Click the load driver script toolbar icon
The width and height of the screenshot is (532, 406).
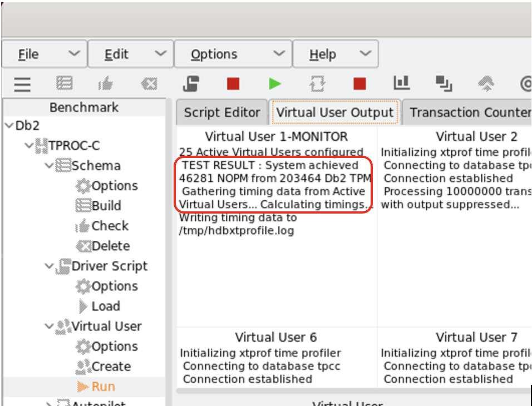coord(191,83)
